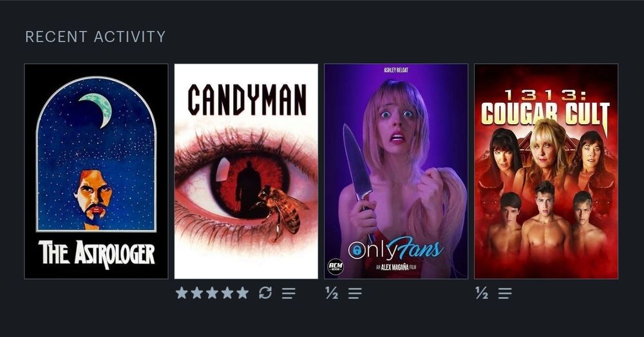Click the first star of Candyman's rating
644x337 pixels.
click(182, 293)
